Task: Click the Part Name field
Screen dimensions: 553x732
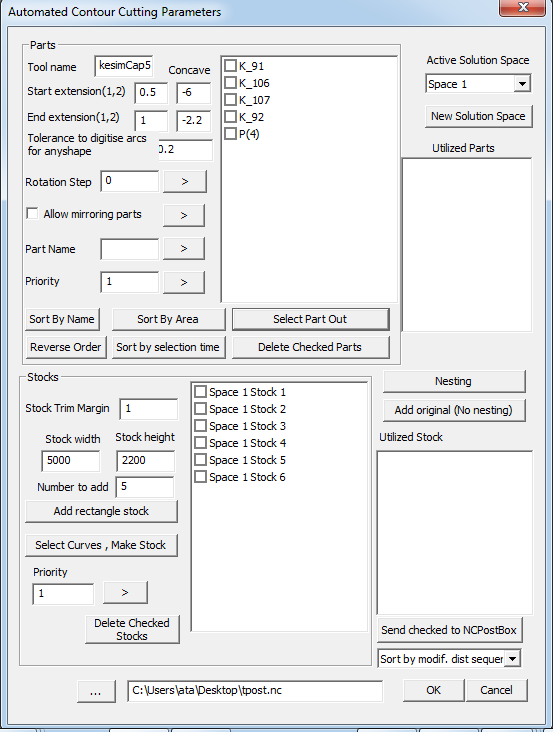Action: pos(130,249)
